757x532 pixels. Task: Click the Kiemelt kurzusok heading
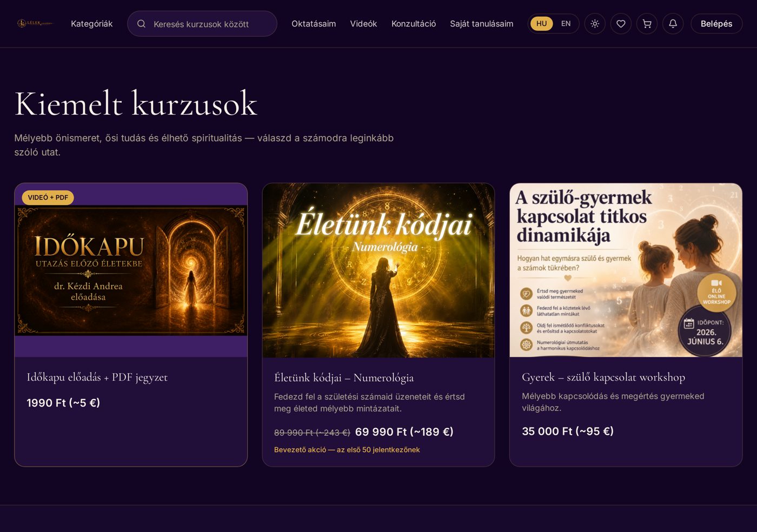(136, 103)
